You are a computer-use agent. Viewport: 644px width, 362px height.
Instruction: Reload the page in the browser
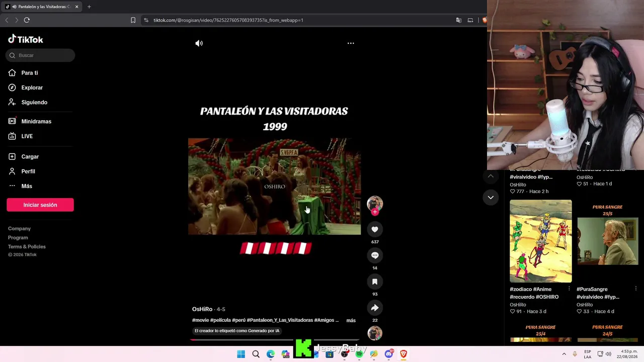[x=27, y=20]
